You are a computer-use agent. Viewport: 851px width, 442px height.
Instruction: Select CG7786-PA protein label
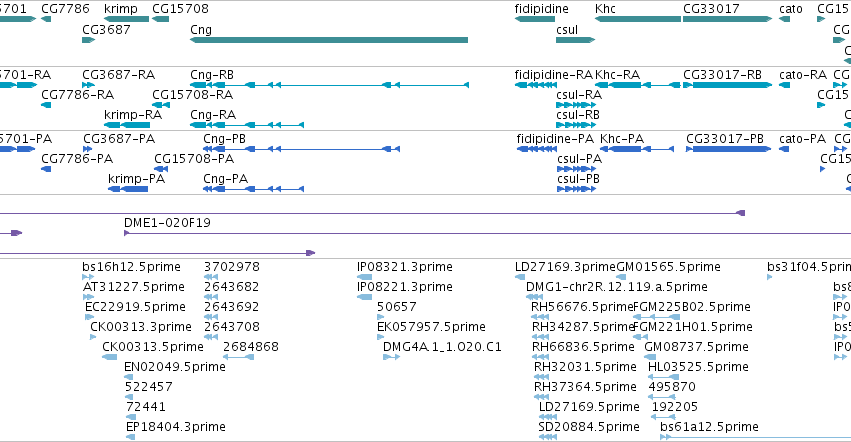click(x=77, y=159)
